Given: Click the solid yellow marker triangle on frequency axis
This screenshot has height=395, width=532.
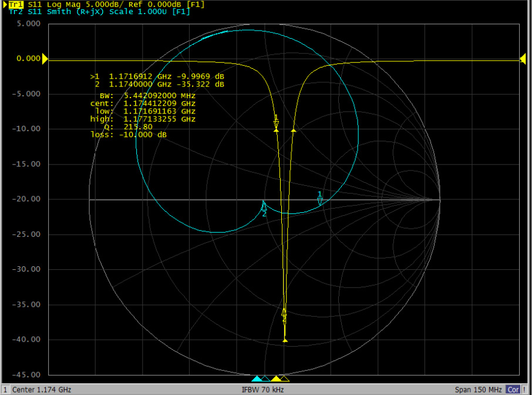Looking at the screenshot, I should [275, 379].
